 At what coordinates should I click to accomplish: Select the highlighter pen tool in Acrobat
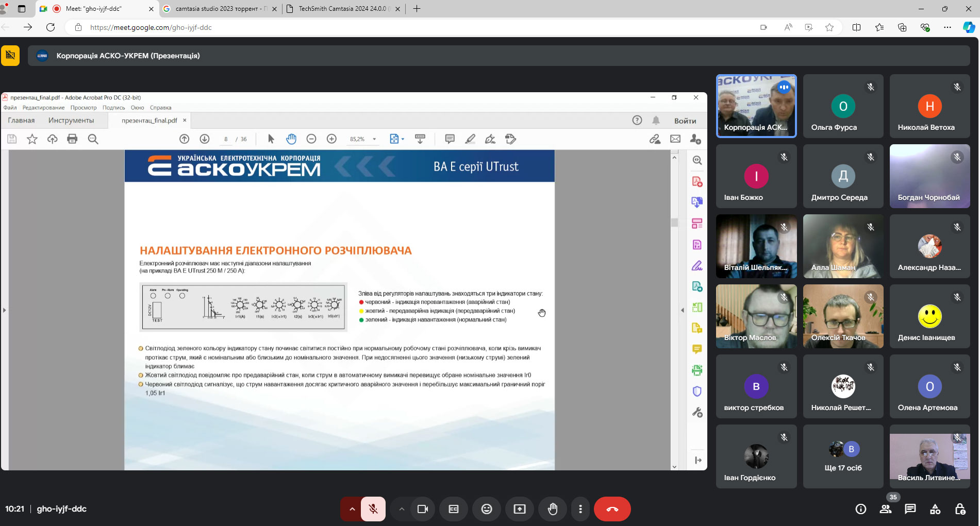pyautogui.click(x=470, y=139)
